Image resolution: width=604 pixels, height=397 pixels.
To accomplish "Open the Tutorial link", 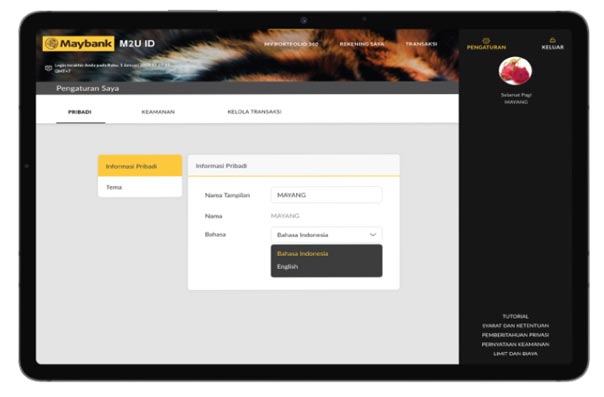I will coord(515,316).
